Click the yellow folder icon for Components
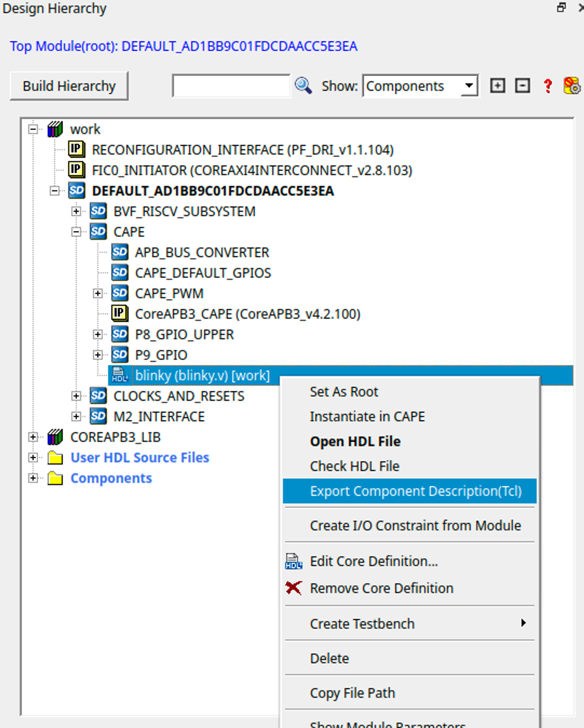 coord(55,478)
